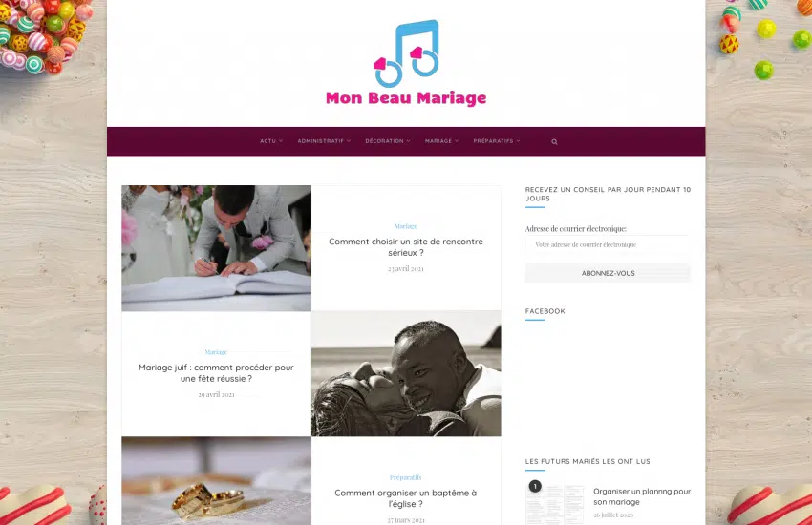This screenshot has width=812, height=525.
Task: Open the baptême à l'église article
Action: tap(405, 498)
